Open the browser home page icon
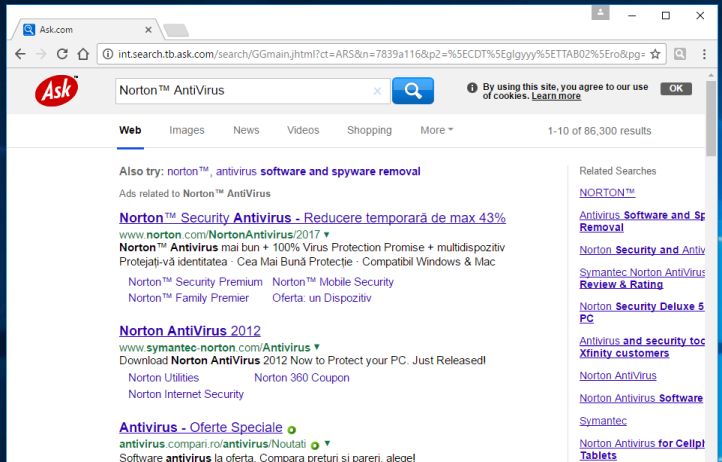Viewport: 722px width, 462px height. coord(83,54)
